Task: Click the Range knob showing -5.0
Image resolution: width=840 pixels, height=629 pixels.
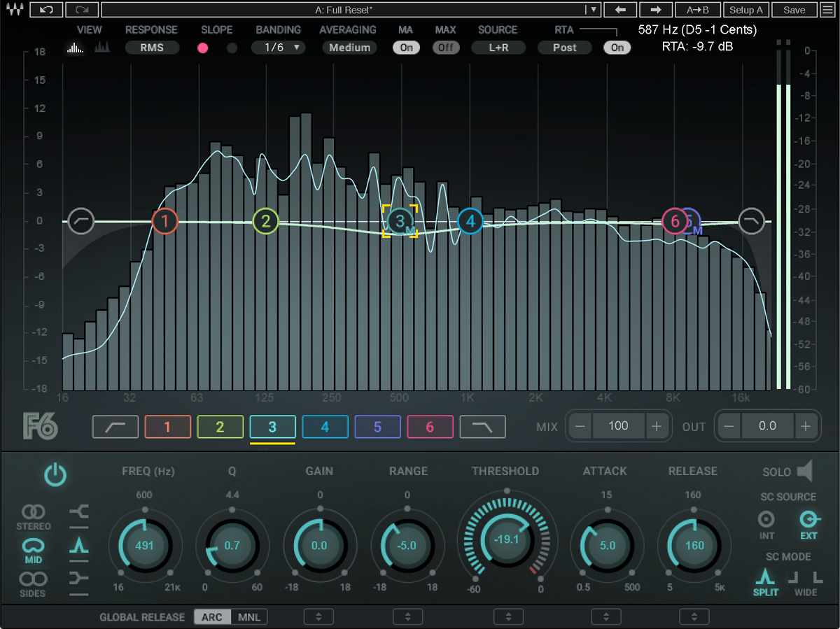Action: point(407,545)
